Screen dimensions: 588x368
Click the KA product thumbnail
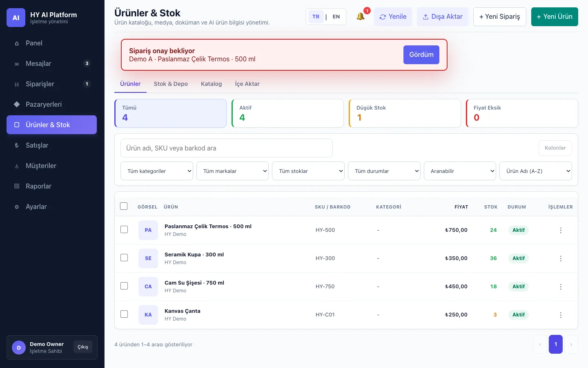pos(148,315)
